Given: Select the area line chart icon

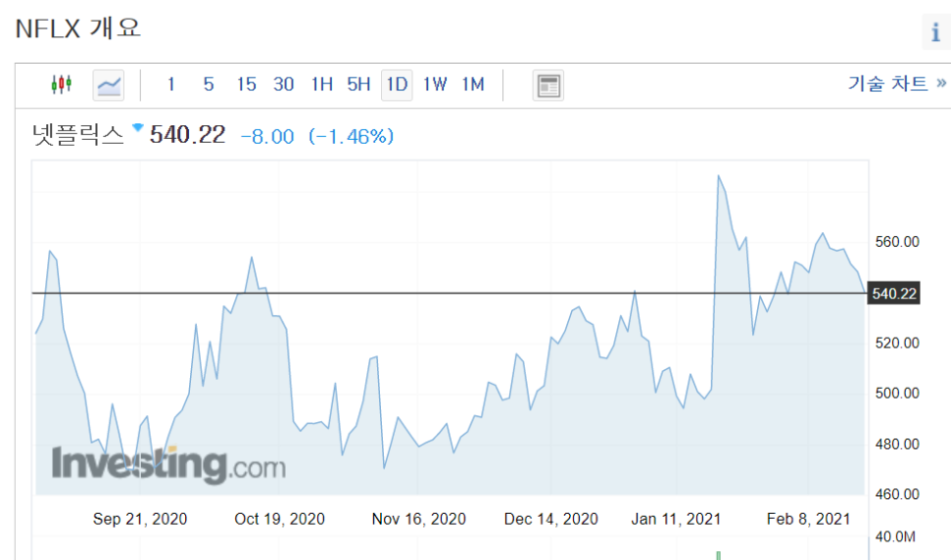Looking at the screenshot, I should coord(108,85).
